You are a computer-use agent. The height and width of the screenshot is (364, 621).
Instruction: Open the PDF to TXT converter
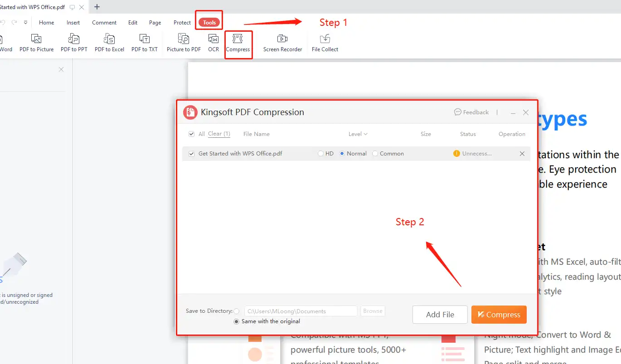145,43
